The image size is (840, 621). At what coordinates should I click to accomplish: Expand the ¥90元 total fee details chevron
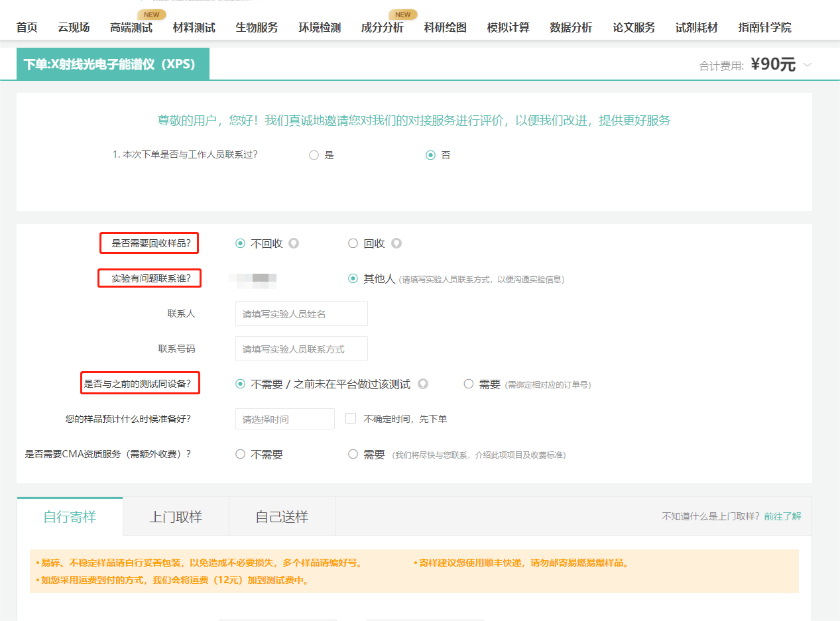pyautogui.click(x=808, y=65)
